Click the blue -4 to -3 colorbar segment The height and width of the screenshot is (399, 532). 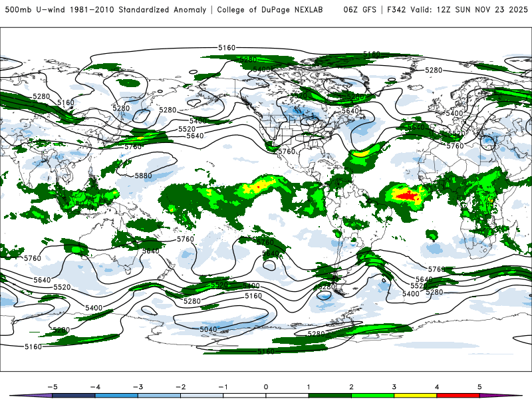coord(116,396)
